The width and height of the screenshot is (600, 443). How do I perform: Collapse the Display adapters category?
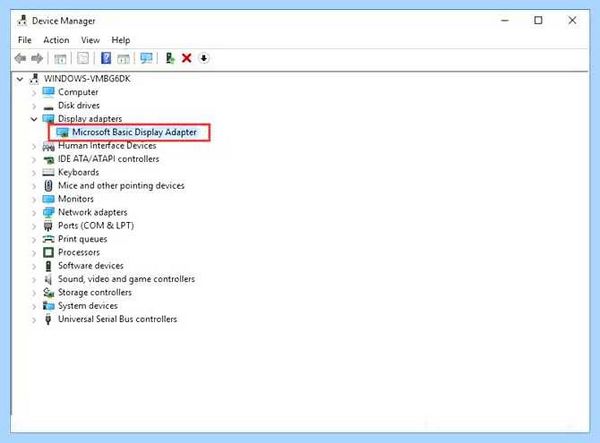click(x=34, y=119)
